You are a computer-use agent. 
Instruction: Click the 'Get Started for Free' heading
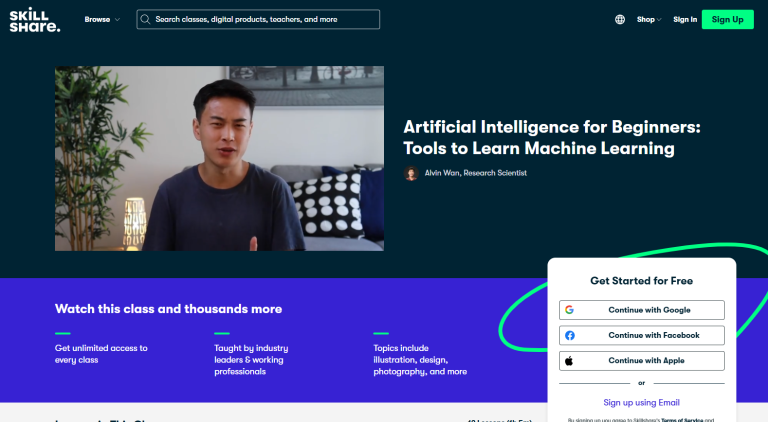[x=642, y=281]
